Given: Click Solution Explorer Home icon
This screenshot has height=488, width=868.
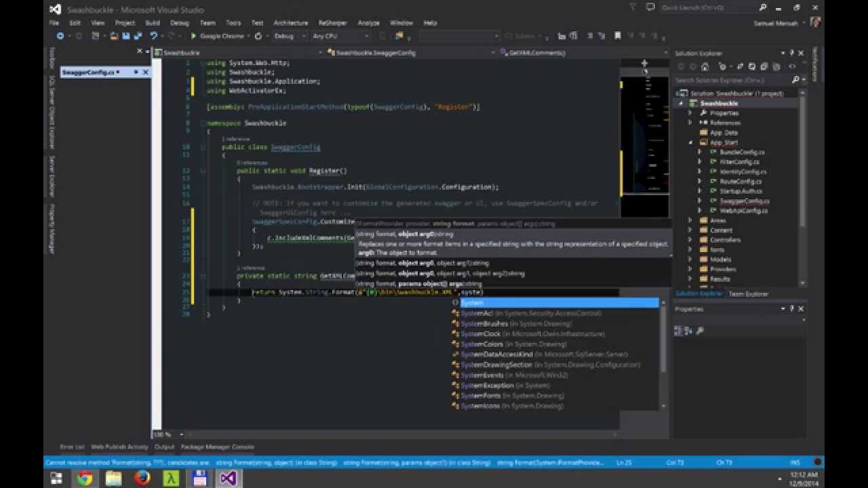Looking at the screenshot, I should (707, 66).
